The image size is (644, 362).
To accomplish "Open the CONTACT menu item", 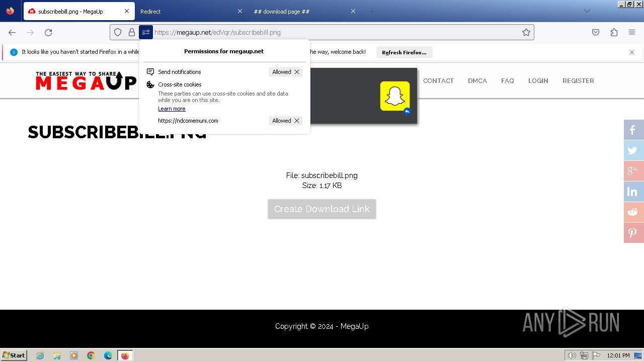I will (x=438, y=80).
